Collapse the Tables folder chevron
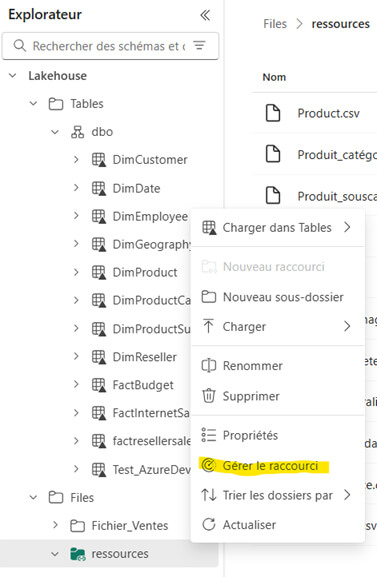The height and width of the screenshot is (577, 377). click(34, 104)
